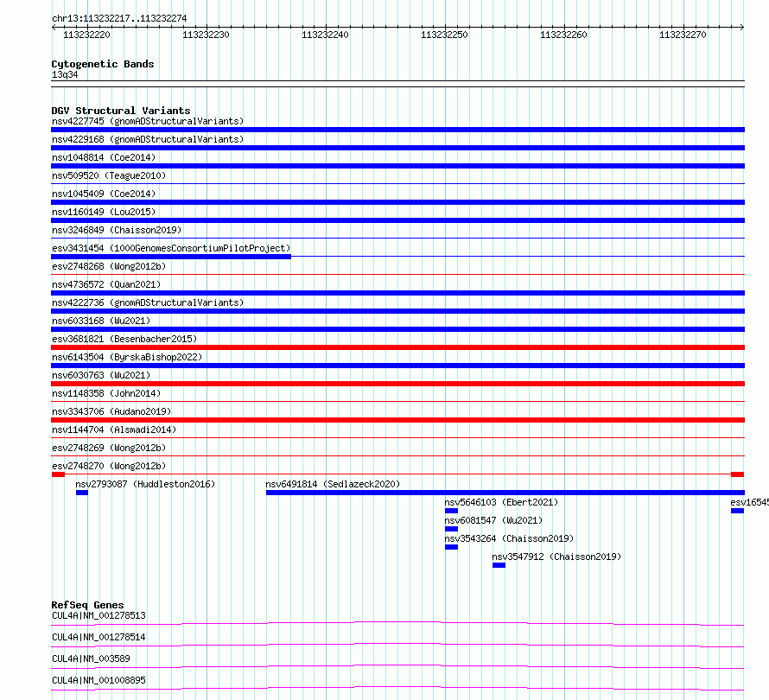The width and height of the screenshot is (769, 700).
Task: Click nsv3543264 (Chaisson2019) label
Action: pyautogui.click(x=509, y=538)
